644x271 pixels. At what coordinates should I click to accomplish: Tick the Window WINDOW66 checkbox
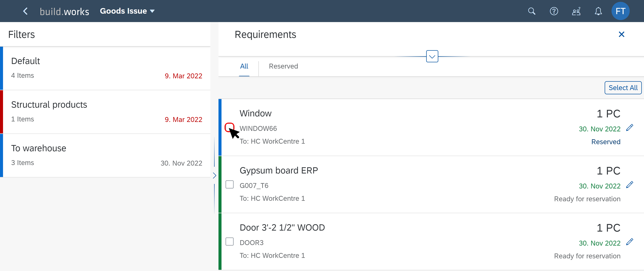coord(229,127)
